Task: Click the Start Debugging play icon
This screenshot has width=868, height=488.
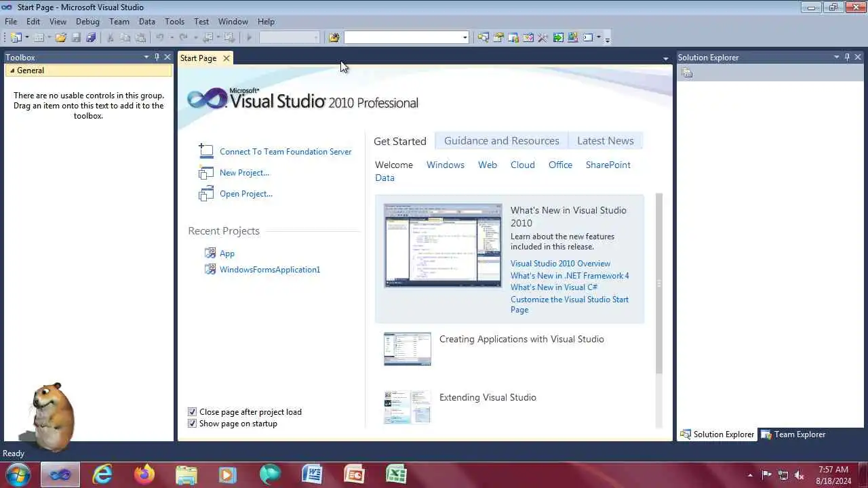Action: 249,37
